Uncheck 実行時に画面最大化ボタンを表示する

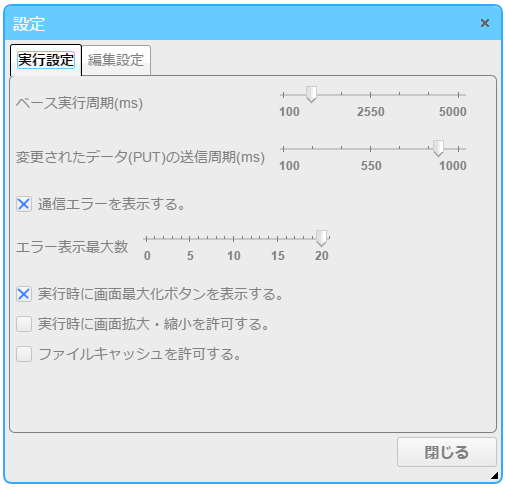click(24, 294)
